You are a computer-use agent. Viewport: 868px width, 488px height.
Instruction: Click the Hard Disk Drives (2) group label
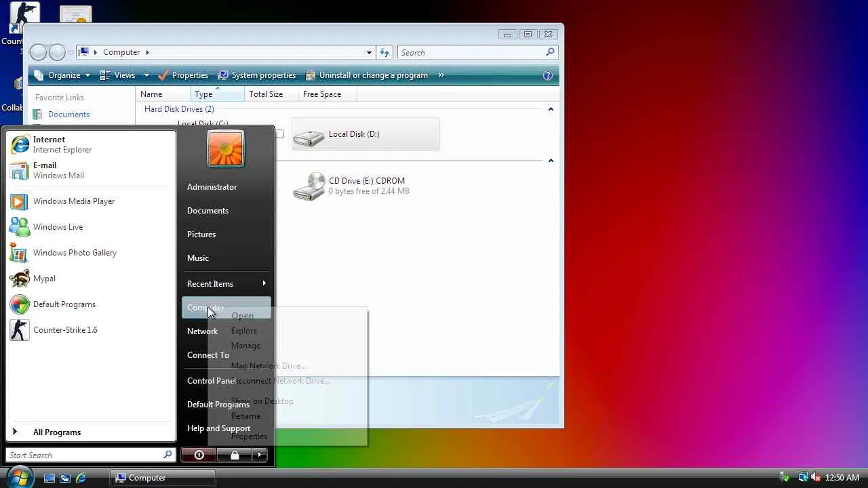179,109
